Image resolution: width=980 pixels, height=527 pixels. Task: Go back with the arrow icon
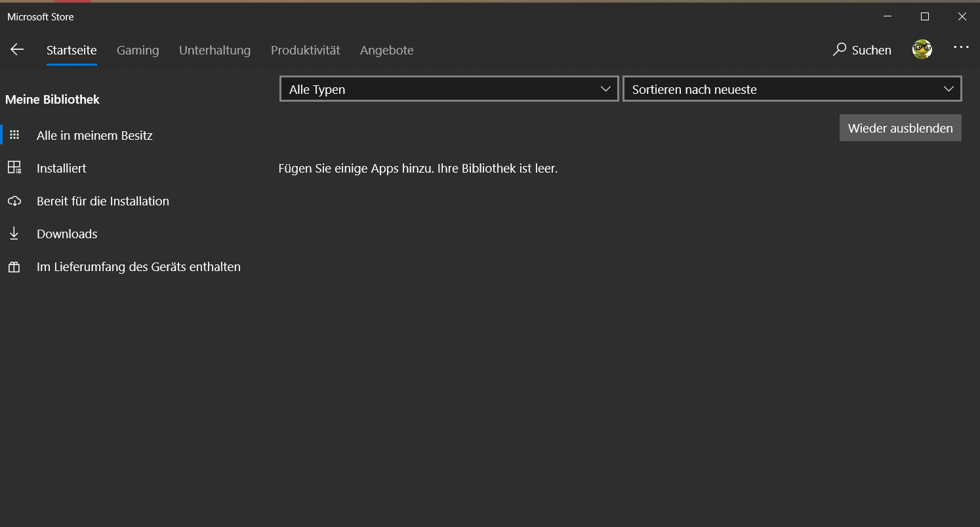click(17, 49)
